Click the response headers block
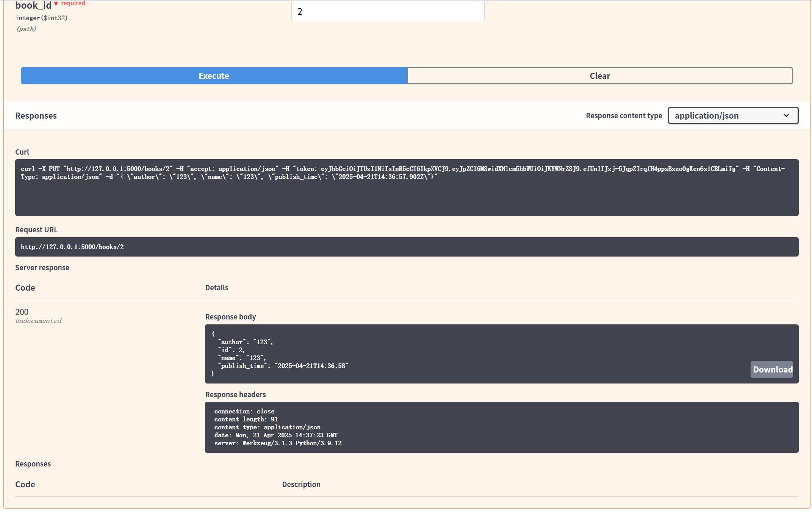Screen dimensions: 812x515 coord(501,427)
